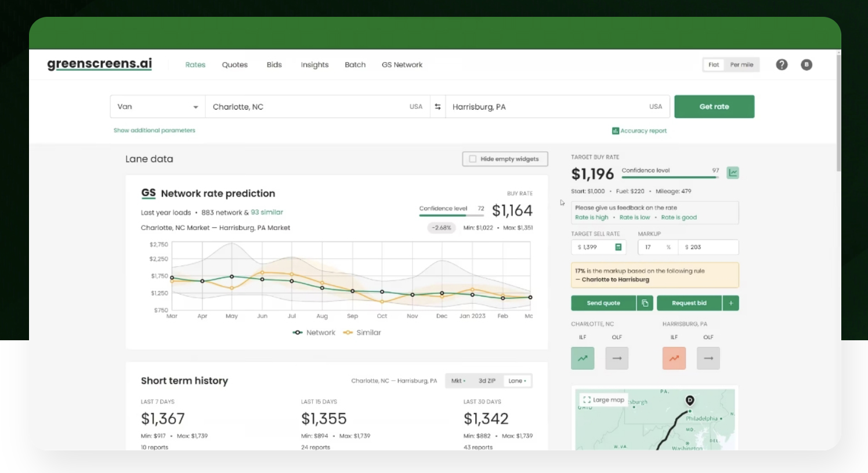The height and width of the screenshot is (473, 868).
Task: Switch rate display to Flat
Action: [x=714, y=65]
